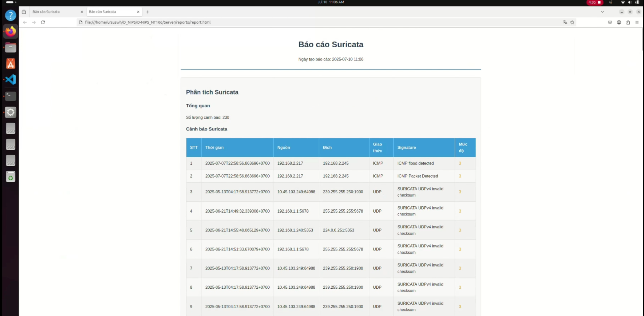Click the 'Phân tích Suricata' heading
Screen dimensions: 644x316
(212, 92)
